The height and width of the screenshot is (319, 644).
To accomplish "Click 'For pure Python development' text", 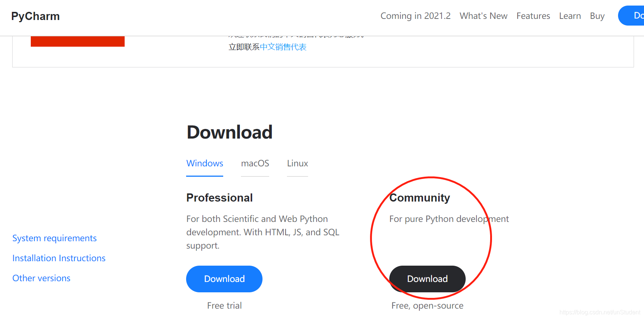I will point(449,219).
